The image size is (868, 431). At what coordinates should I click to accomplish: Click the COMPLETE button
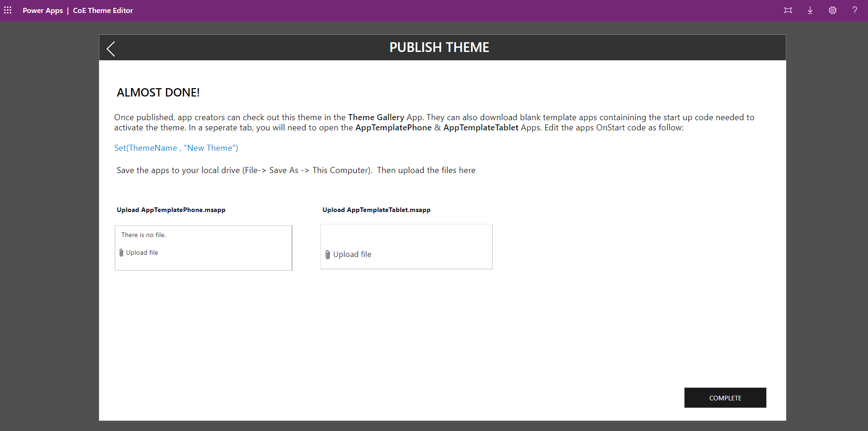point(725,398)
